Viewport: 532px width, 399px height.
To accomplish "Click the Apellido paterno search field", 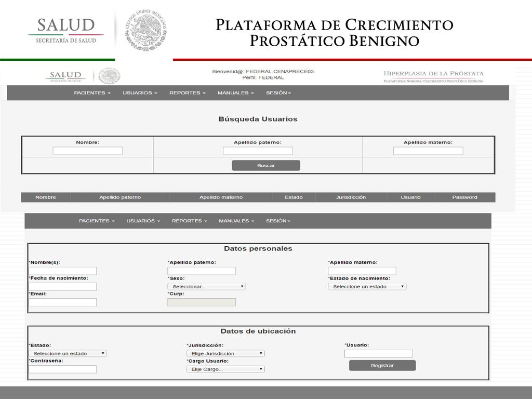I will 258,151.
